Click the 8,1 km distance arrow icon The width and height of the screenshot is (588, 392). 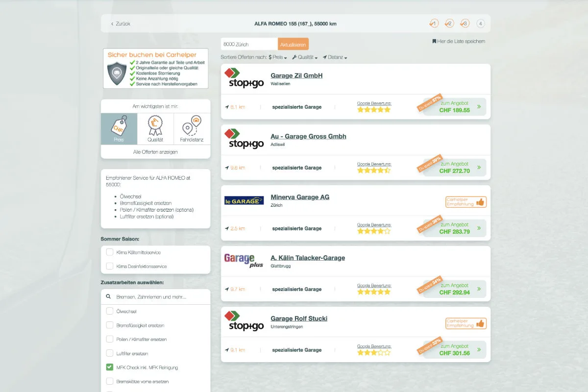[227, 107]
